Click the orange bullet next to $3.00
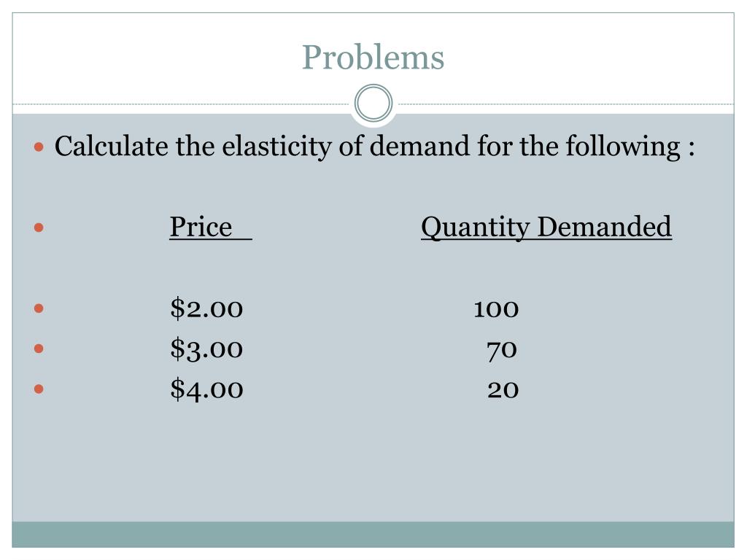Image resolution: width=747 pixels, height=560 pixels. click(x=39, y=349)
